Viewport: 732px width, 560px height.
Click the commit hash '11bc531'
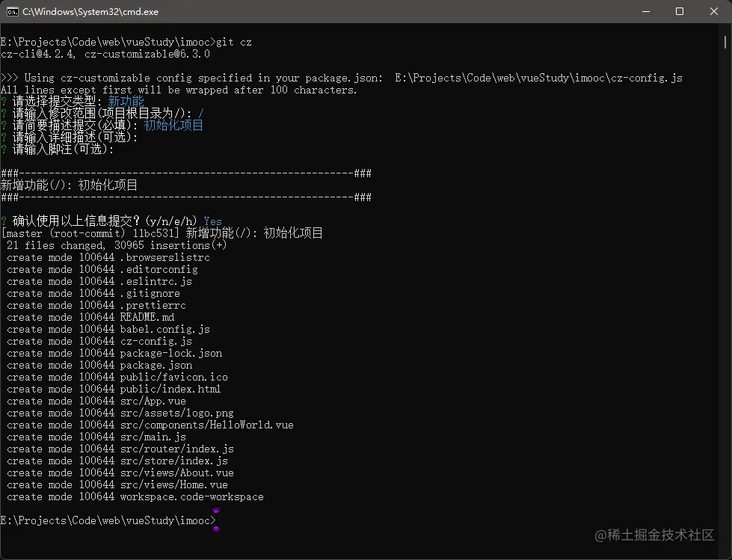(x=153, y=233)
